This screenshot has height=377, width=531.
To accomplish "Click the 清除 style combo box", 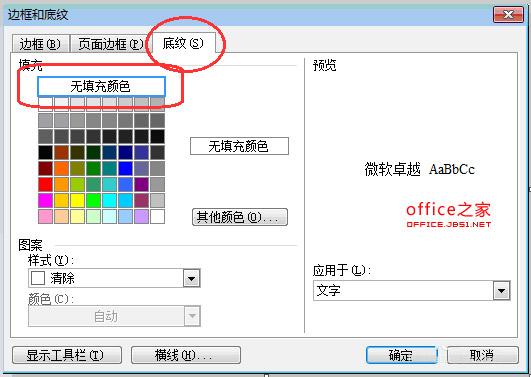I will coord(114,279).
